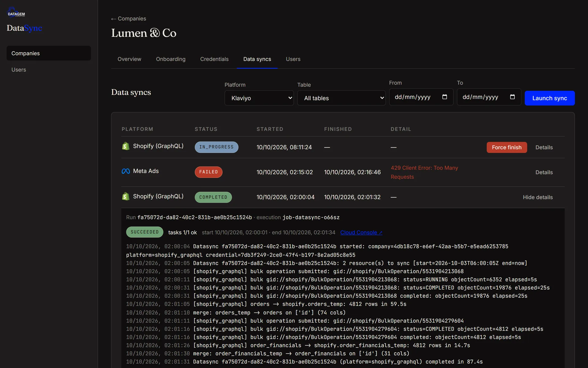The image size is (588, 368).
Task: Click the 'tasks 1/1 ok' text
Action: pyautogui.click(x=183, y=232)
